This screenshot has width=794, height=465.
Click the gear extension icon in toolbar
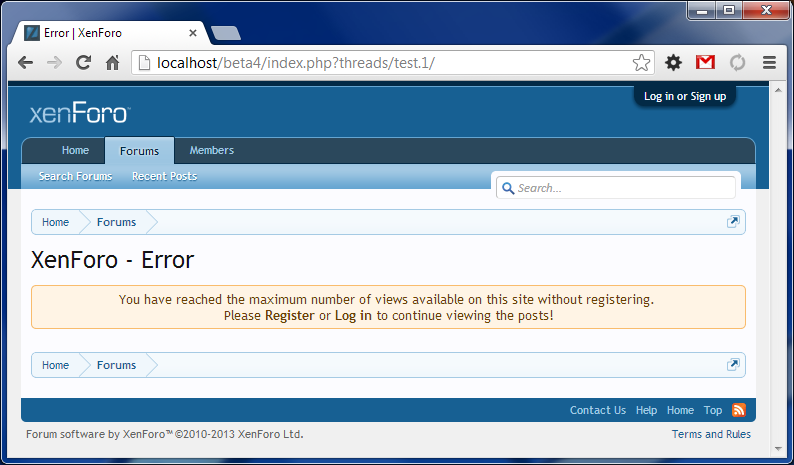pos(673,62)
